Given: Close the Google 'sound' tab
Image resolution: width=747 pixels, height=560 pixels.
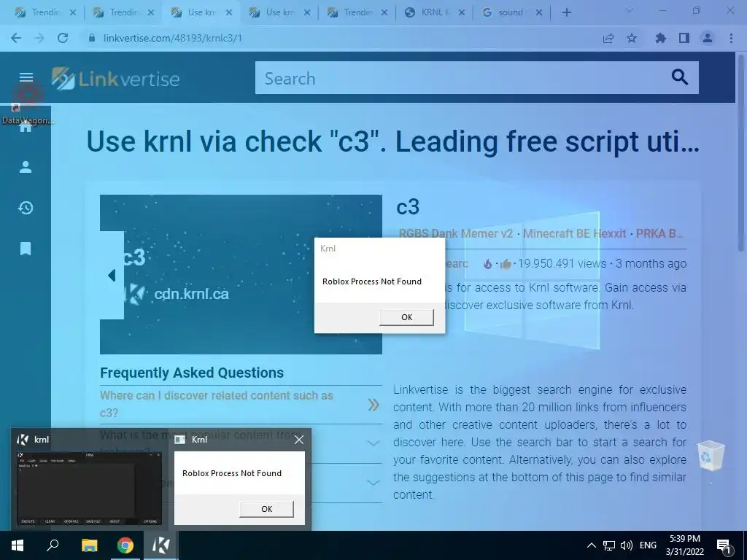Looking at the screenshot, I should [539, 13].
